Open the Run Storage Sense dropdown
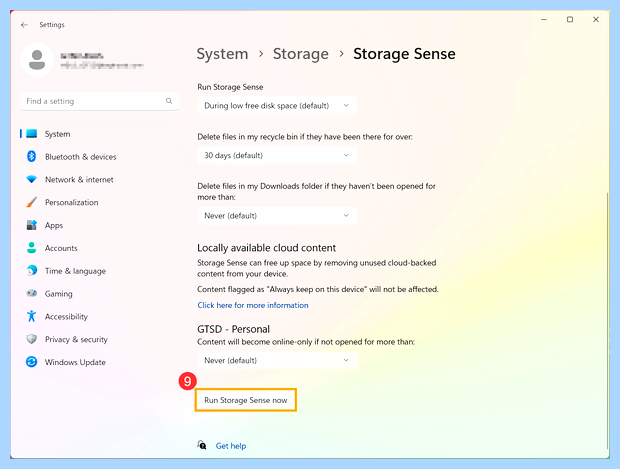This screenshot has height=469, width=620. [x=277, y=106]
